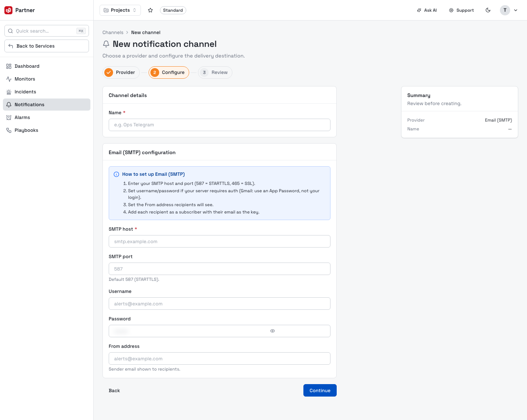This screenshot has height=420, width=527.
Task: Go to the Provider step
Action: point(121,73)
